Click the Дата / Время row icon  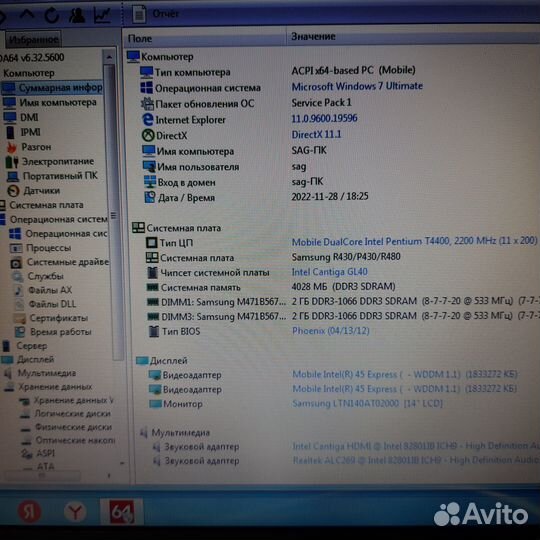tap(150, 197)
